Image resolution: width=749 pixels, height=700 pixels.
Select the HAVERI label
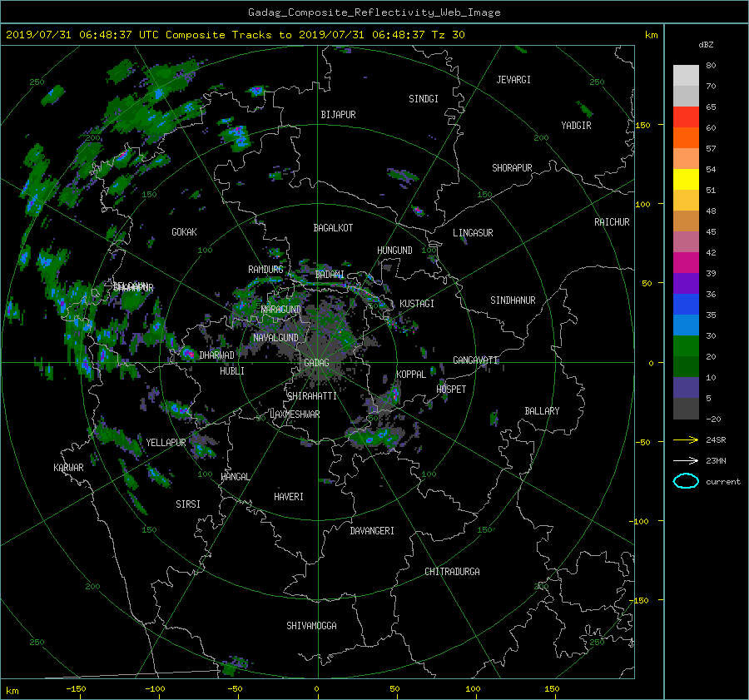tap(289, 497)
